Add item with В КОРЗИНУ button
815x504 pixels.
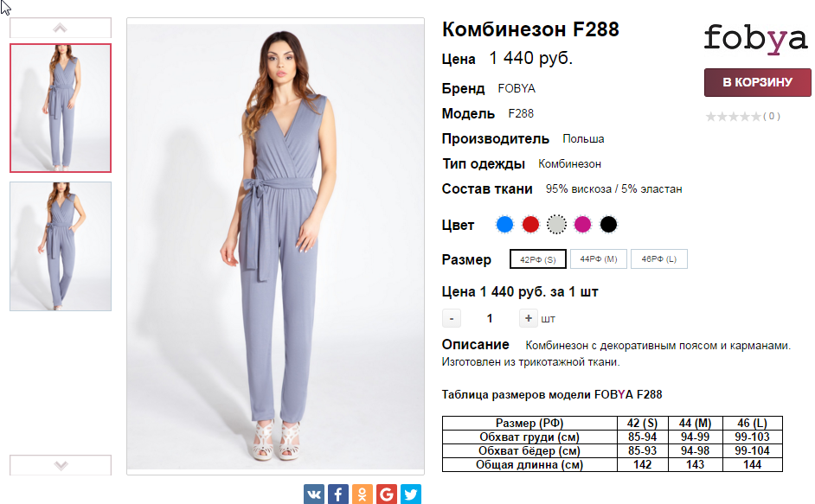pyautogui.click(x=757, y=82)
